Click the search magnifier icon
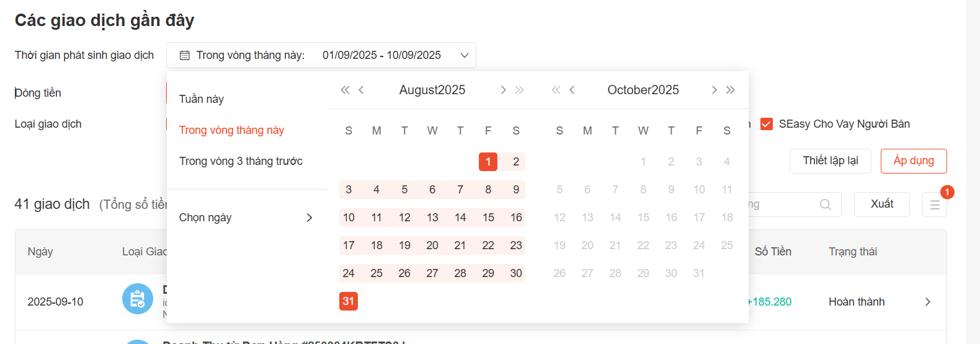The height and width of the screenshot is (344, 980). [x=825, y=205]
